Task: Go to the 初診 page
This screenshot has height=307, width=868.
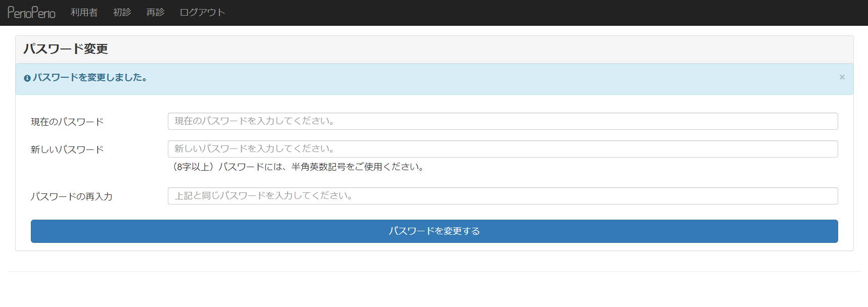Action: (x=122, y=13)
